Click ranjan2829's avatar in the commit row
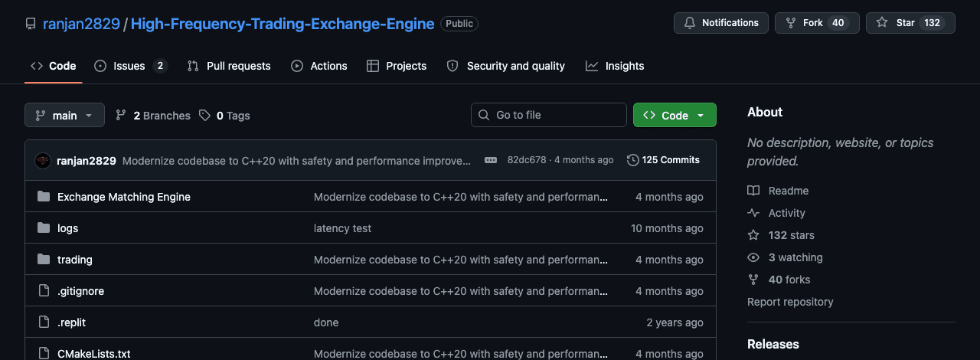This screenshot has width=980, height=360. (x=43, y=160)
